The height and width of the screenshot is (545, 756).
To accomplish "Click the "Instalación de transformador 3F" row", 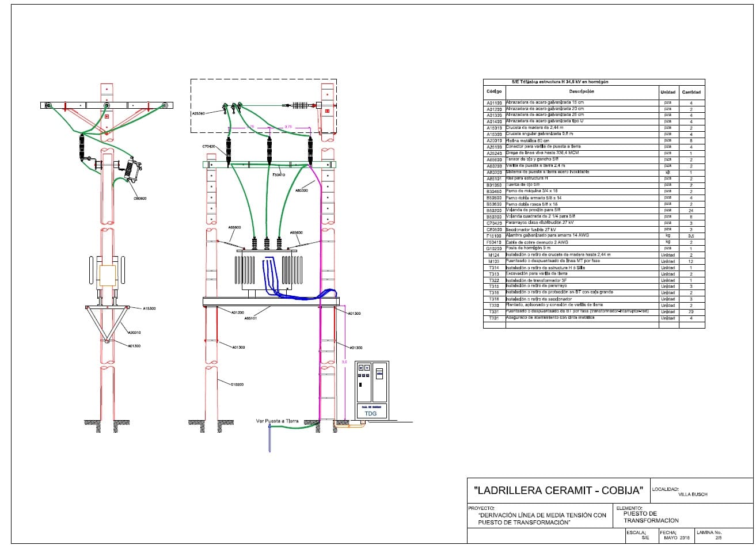I will pyautogui.click(x=582, y=280).
